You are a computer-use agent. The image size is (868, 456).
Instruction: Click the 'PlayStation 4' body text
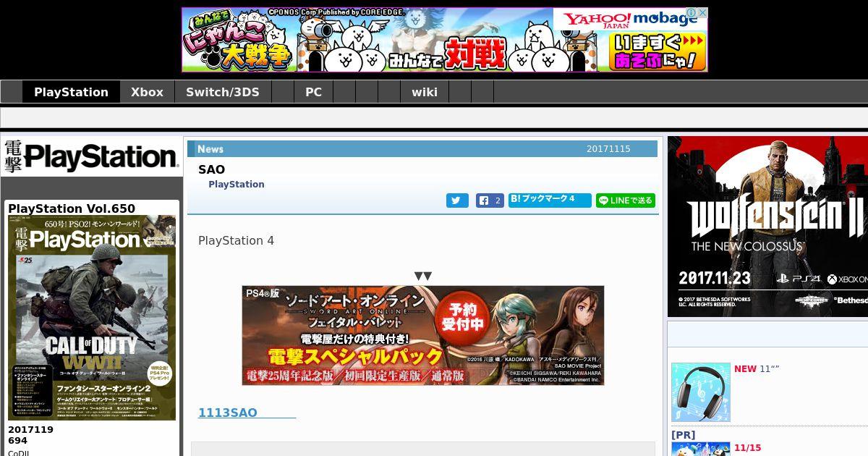pyautogui.click(x=237, y=240)
